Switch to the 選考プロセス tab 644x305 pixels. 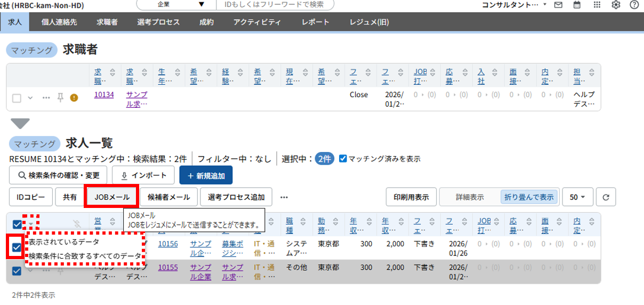click(158, 22)
